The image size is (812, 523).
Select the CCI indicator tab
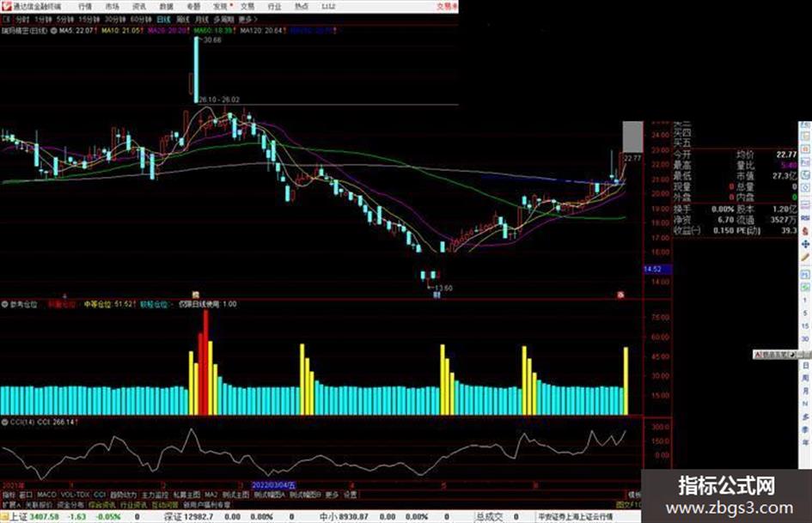tap(100, 495)
